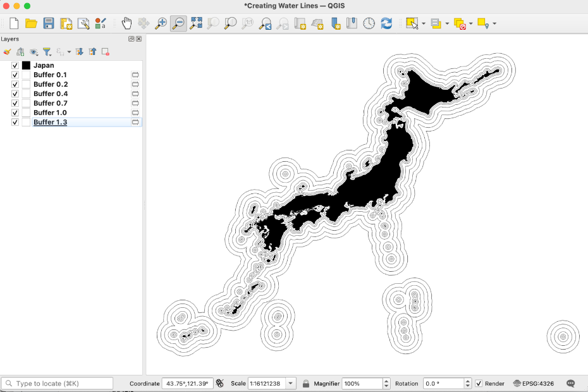Click the Refresh map icon
This screenshot has height=392, width=588.
coord(386,23)
